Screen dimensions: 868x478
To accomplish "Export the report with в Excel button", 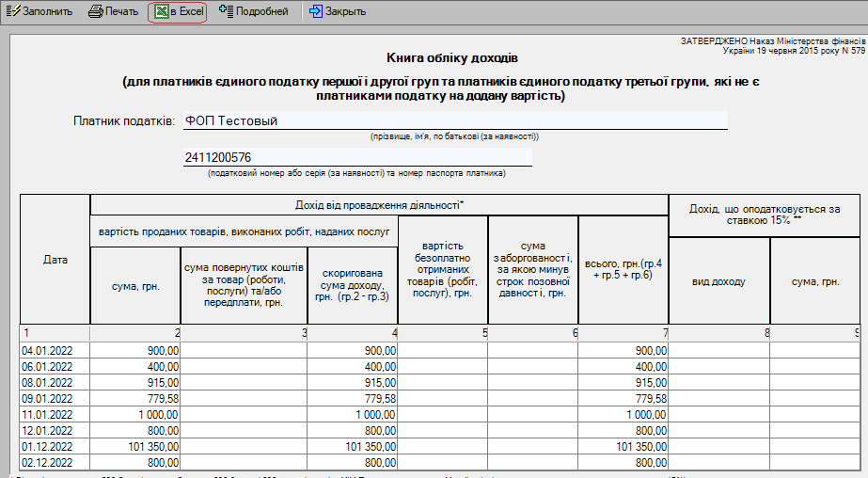I will coord(178,12).
